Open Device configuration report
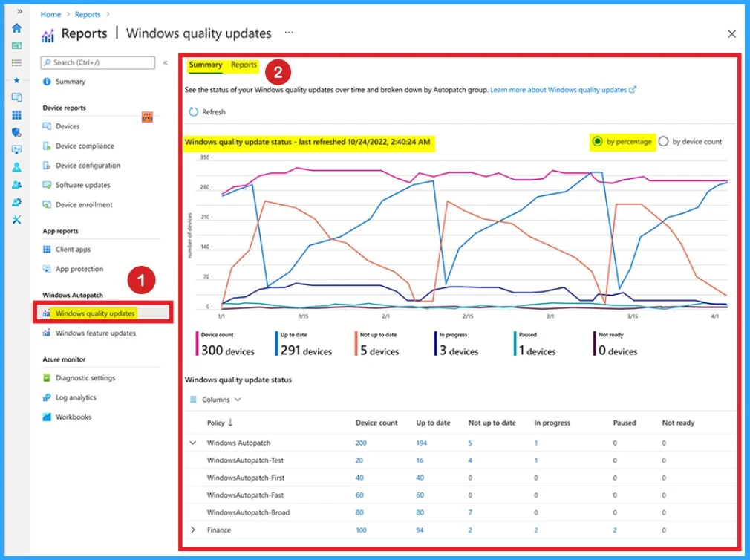Screen dimensions: 750x560 88,166
